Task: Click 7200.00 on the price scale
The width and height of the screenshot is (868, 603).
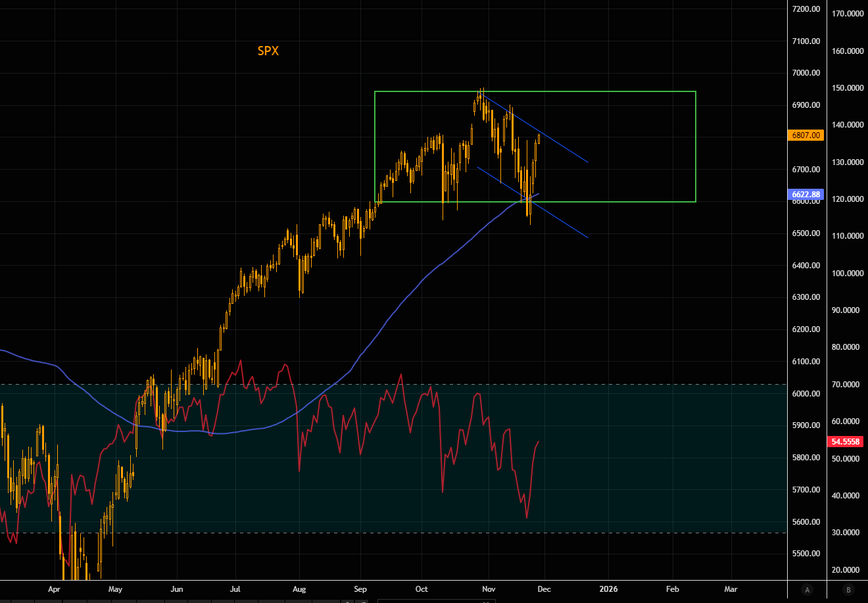Action: click(x=806, y=9)
